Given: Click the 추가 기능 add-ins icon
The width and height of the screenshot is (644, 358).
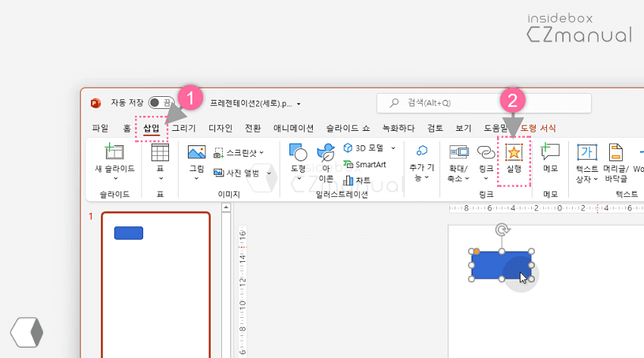Looking at the screenshot, I should click(422, 151).
